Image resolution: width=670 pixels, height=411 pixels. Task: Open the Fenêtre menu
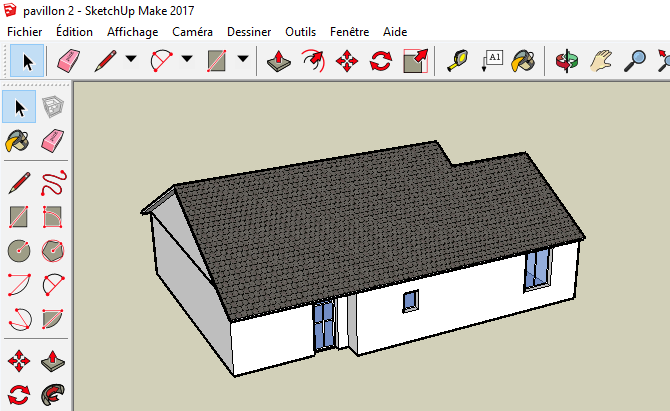350,32
